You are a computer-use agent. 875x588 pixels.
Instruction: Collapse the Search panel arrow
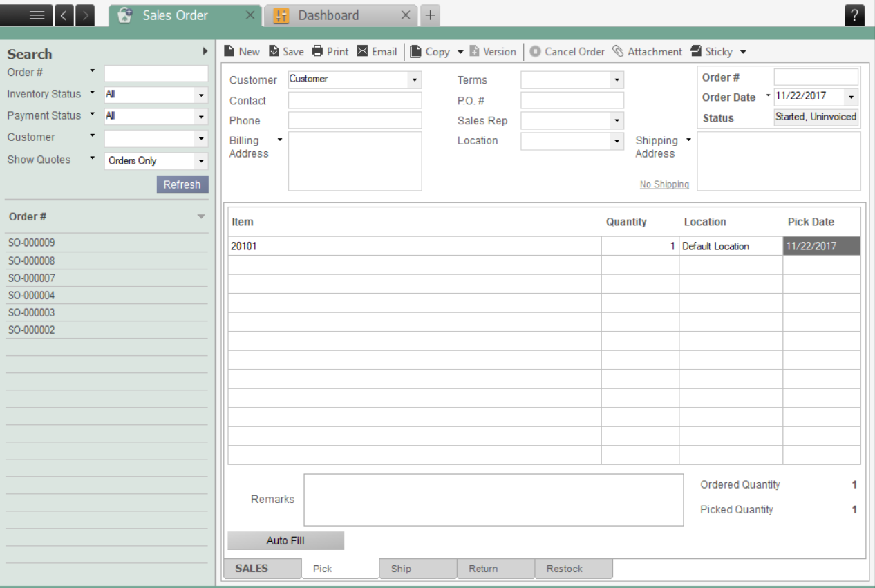pos(205,51)
